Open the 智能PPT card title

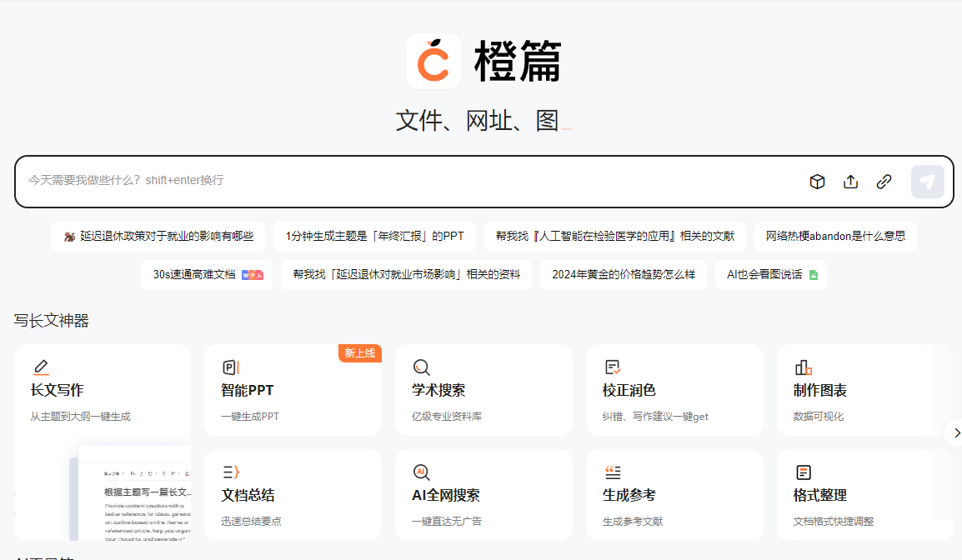click(248, 390)
